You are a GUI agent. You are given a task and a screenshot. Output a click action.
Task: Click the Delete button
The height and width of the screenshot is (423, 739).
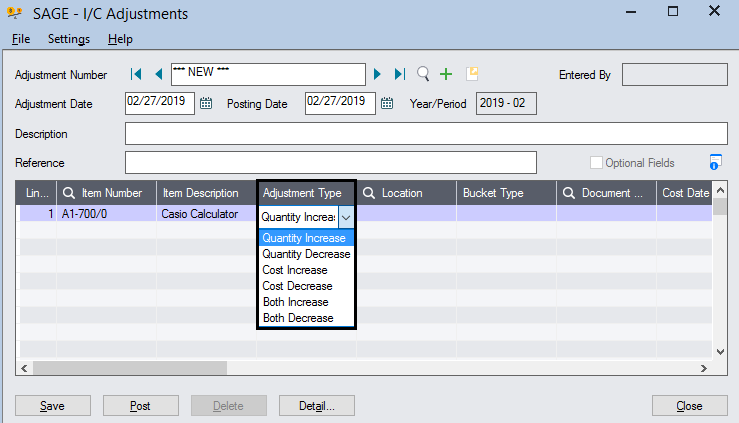(x=229, y=406)
